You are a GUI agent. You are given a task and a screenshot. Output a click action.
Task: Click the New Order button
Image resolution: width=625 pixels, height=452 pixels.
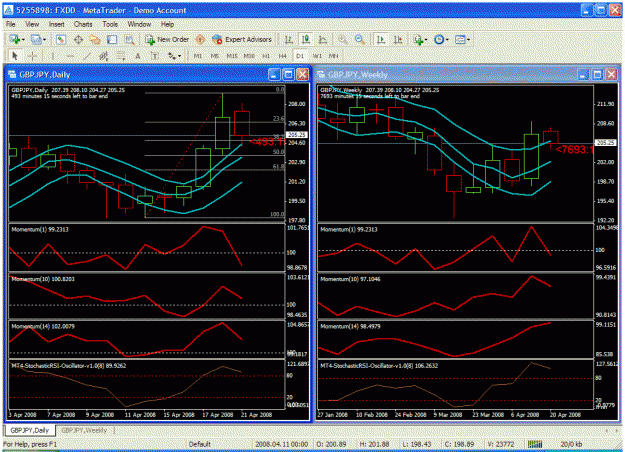click(x=167, y=39)
